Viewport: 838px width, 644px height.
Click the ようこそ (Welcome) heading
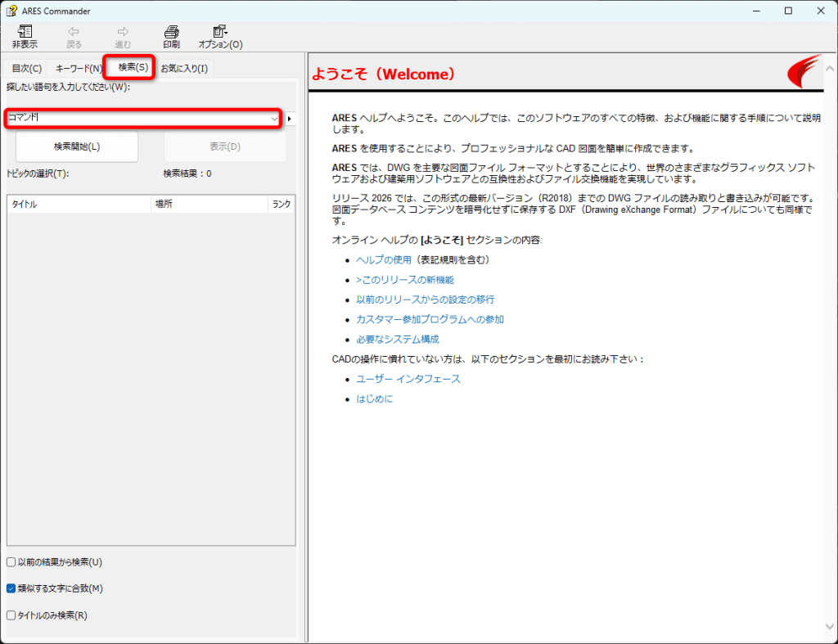coord(383,74)
